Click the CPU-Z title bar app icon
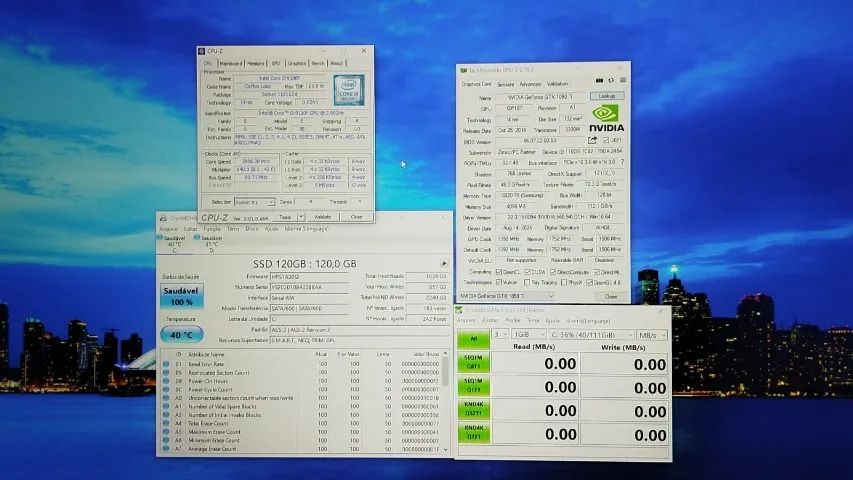This screenshot has height=480, width=853. [202, 51]
